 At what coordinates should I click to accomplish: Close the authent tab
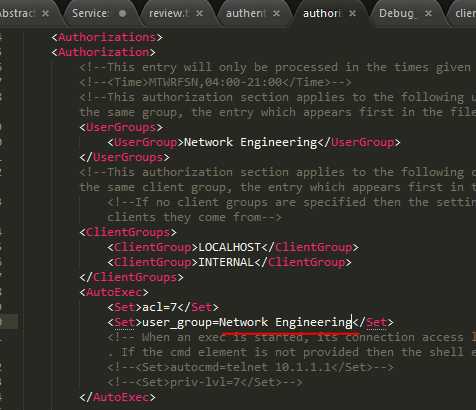(x=276, y=13)
